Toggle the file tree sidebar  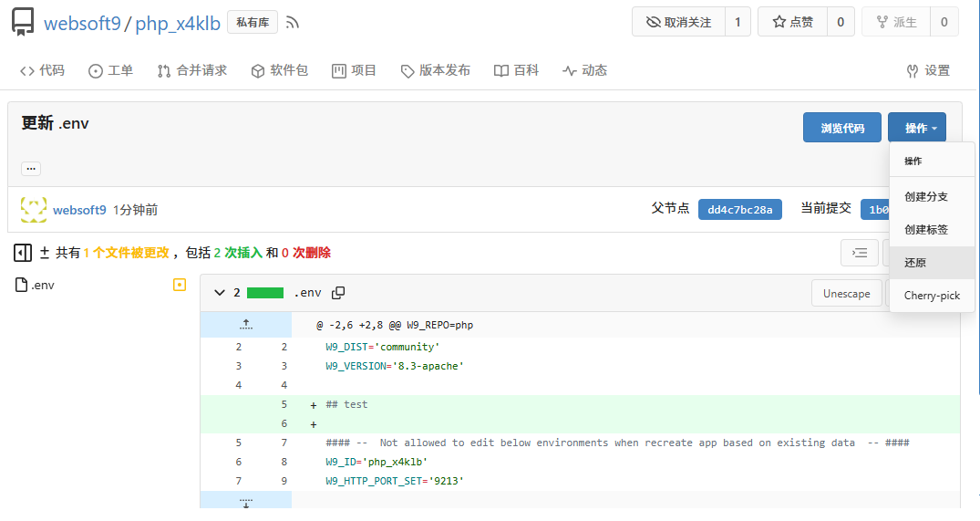point(24,253)
